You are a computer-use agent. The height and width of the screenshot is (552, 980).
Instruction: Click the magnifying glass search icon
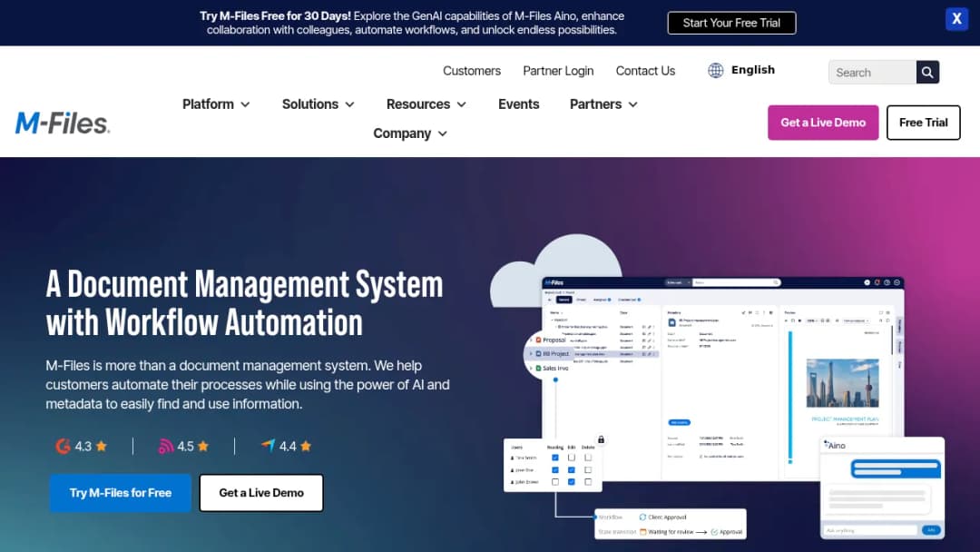pyautogui.click(x=927, y=72)
